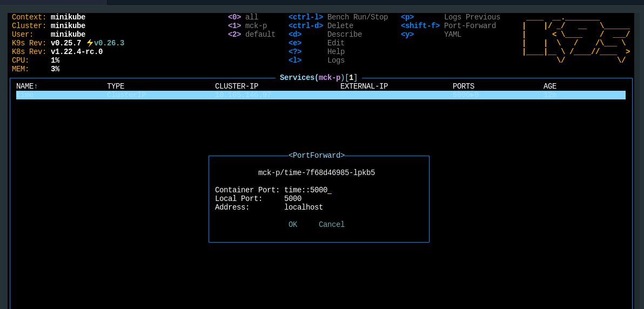
Task: Click the Services(mck-p) panel title
Action: (x=318, y=78)
